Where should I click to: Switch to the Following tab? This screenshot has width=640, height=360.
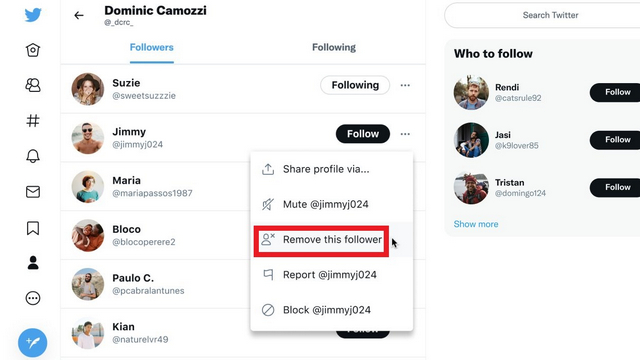coord(334,47)
